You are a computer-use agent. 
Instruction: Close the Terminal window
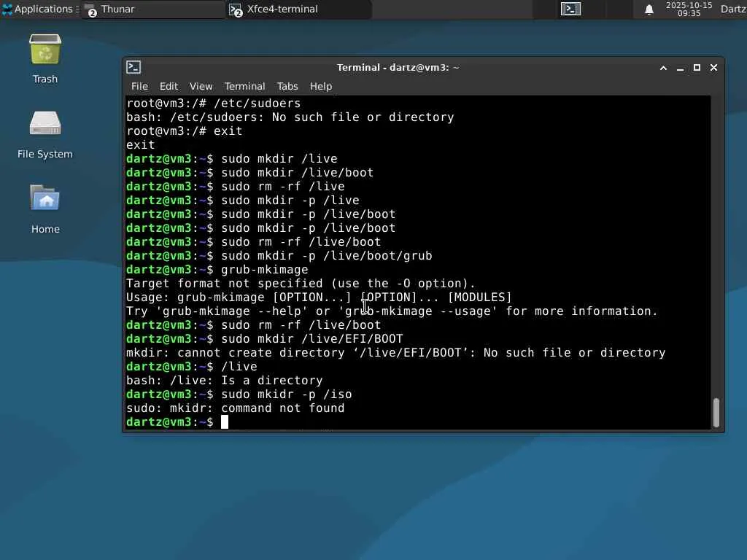713,68
